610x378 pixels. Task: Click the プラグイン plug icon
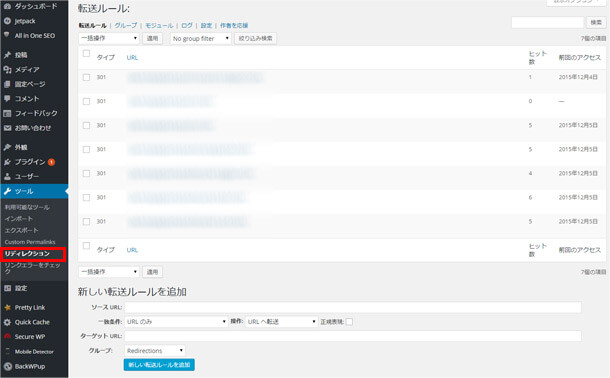[7, 162]
